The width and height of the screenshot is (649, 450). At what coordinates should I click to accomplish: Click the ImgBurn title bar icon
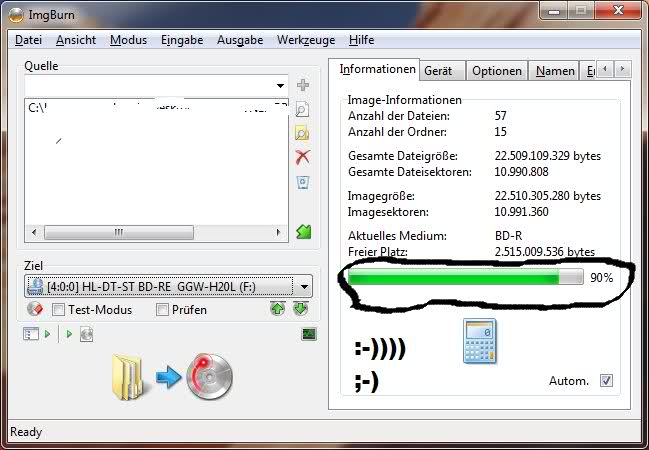[x=16, y=14]
